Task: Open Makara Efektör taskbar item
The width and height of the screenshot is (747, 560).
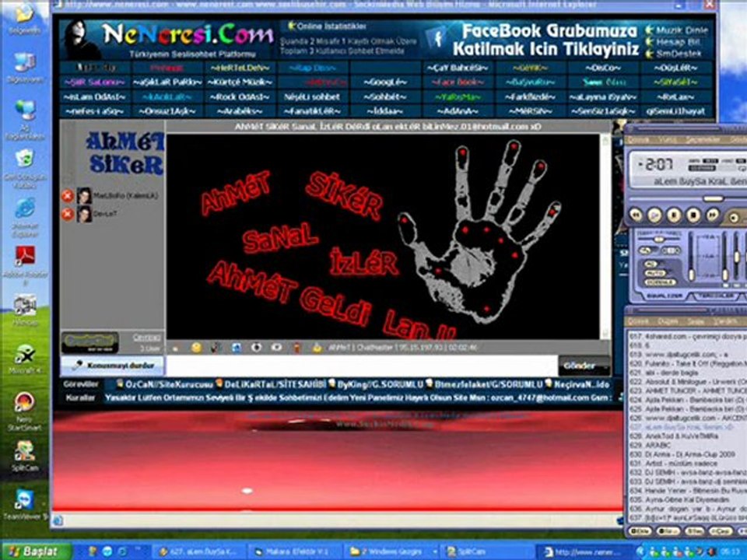Action: [x=295, y=552]
